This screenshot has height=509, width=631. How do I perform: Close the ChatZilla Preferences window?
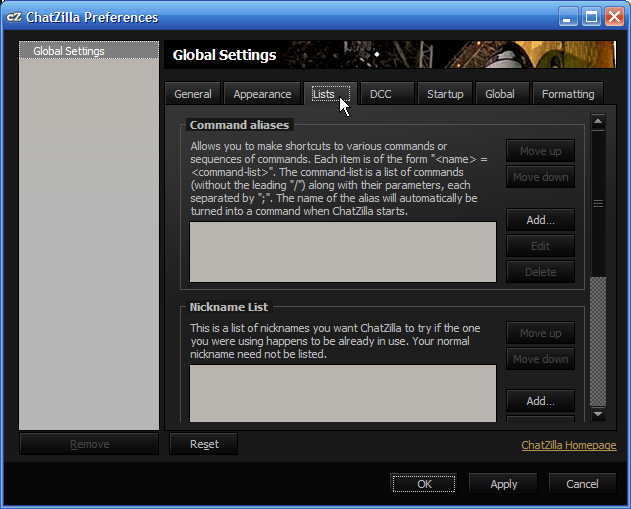click(614, 17)
